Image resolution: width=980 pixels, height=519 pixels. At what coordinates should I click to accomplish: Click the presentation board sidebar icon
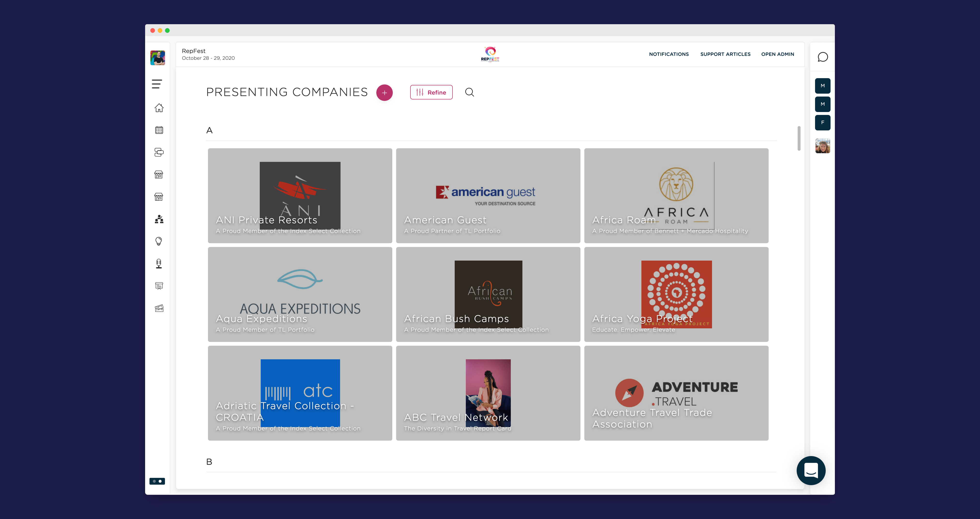[x=159, y=286]
